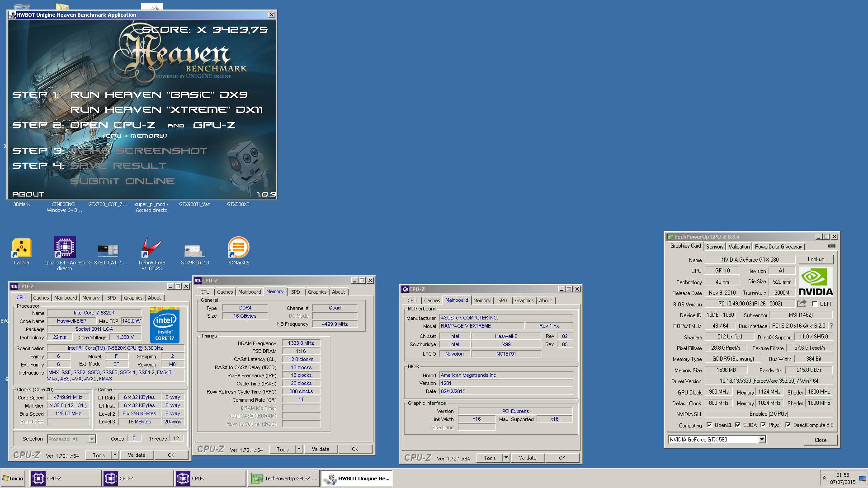Click the BIOS version share icon in GPU-Z
The image size is (868, 488).
click(x=802, y=304)
